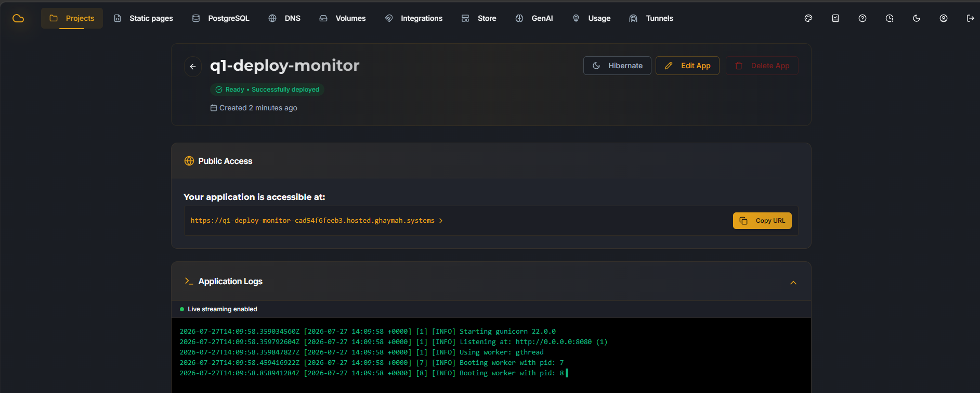Viewport: 980px width, 393px height.
Task: Click the Ready Successfully deployed badge
Action: tap(267, 90)
